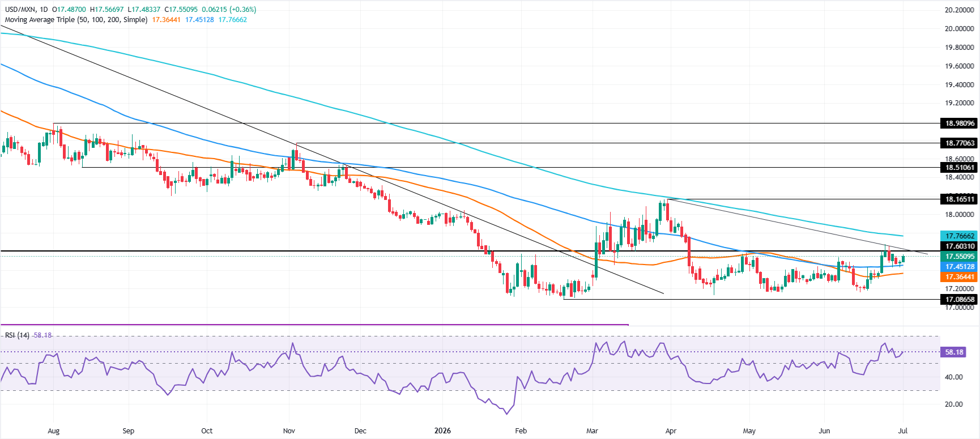Click the Jun label on time axis
Screen dimensions: 980x439
click(824, 431)
